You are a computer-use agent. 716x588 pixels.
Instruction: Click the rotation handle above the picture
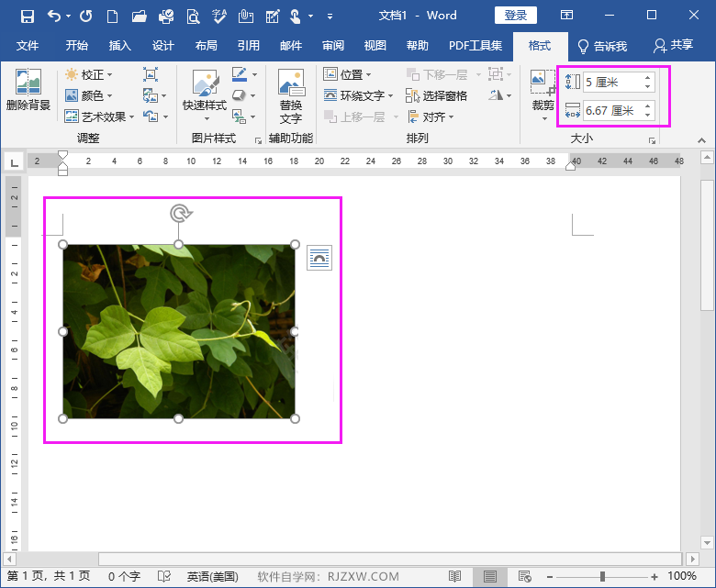tap(180, 214)
